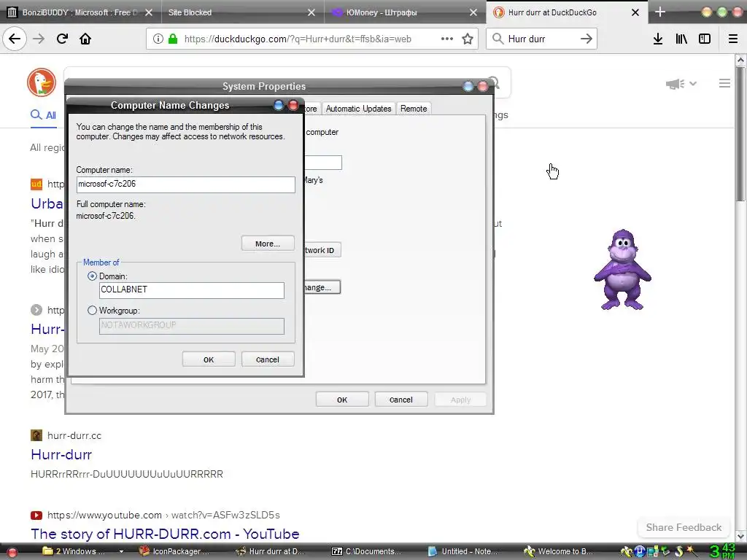Click the Domain COLLABNET text field
747x560 pixels.
coord(192,290)
